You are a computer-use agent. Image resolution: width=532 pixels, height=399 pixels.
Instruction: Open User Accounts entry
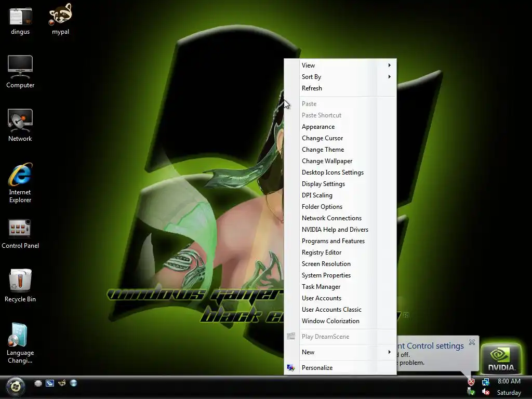coord(340,298)
